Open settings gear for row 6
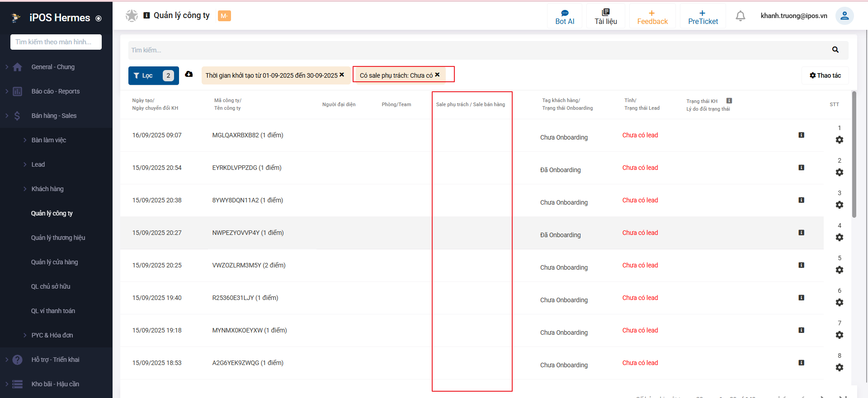 (840, 303)
